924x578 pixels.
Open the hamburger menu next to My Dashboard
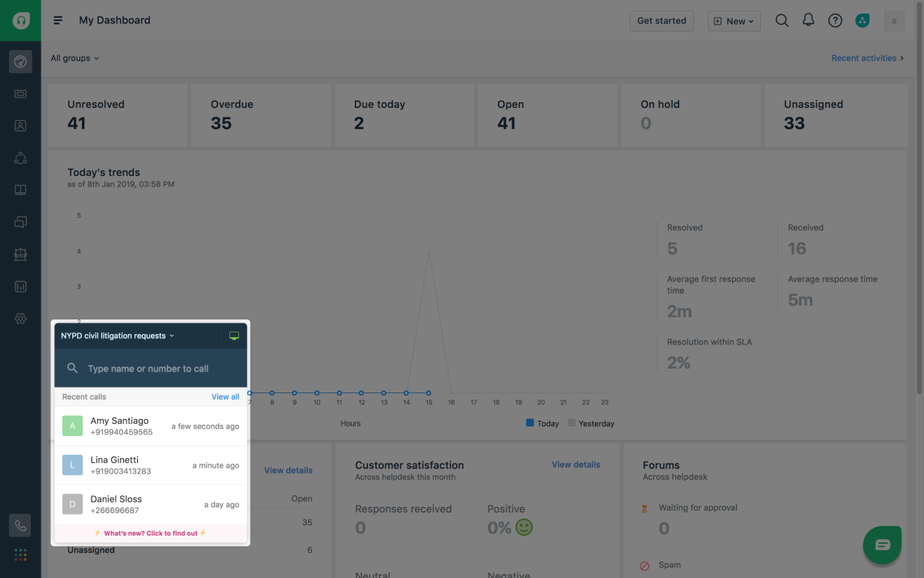(58, 20)
